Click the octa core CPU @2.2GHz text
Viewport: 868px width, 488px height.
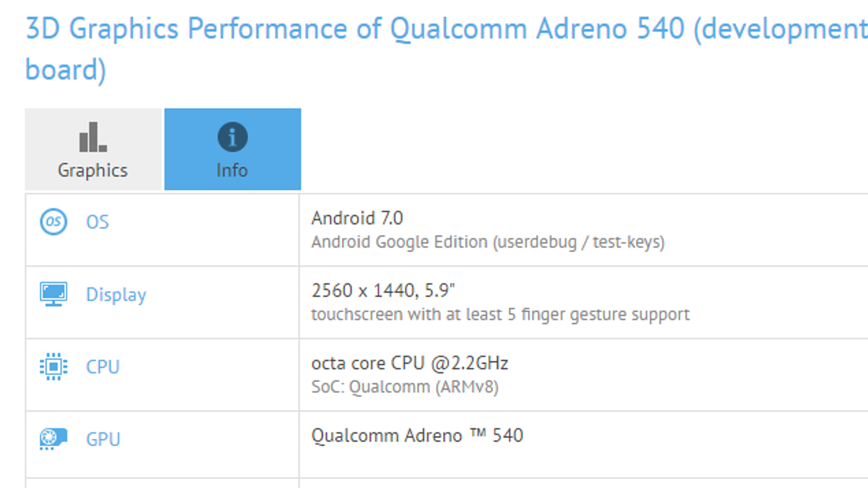[410, 363]
